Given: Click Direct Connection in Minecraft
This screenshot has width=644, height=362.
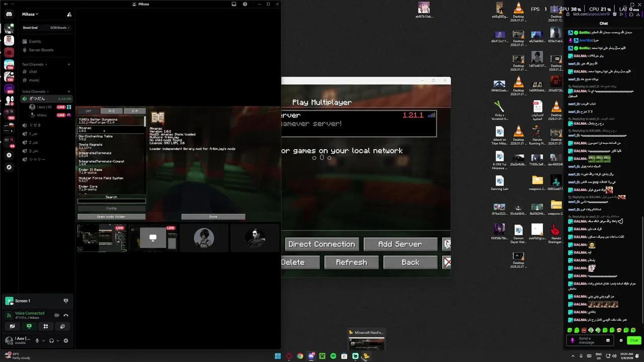Looking at the screenshot, I should pos(321,244).
